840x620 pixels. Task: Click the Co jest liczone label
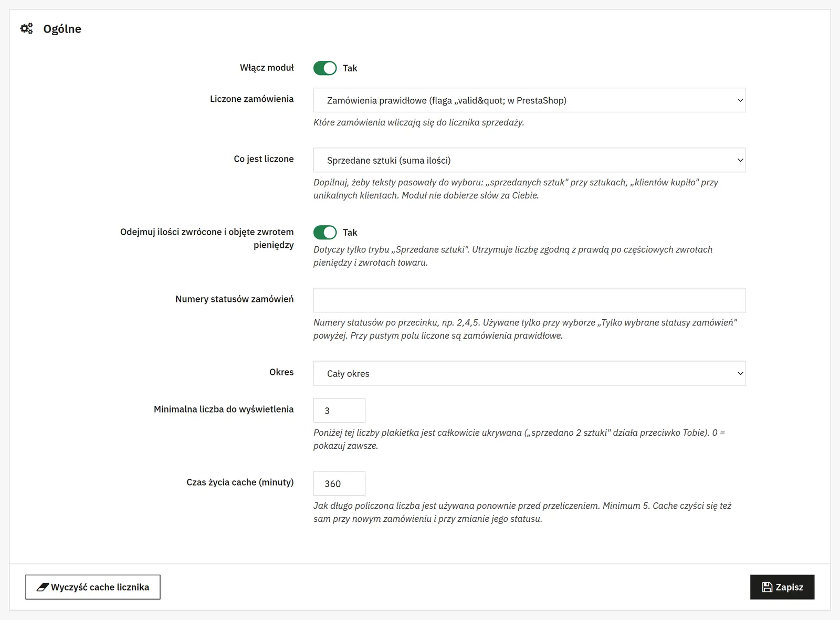264,159
